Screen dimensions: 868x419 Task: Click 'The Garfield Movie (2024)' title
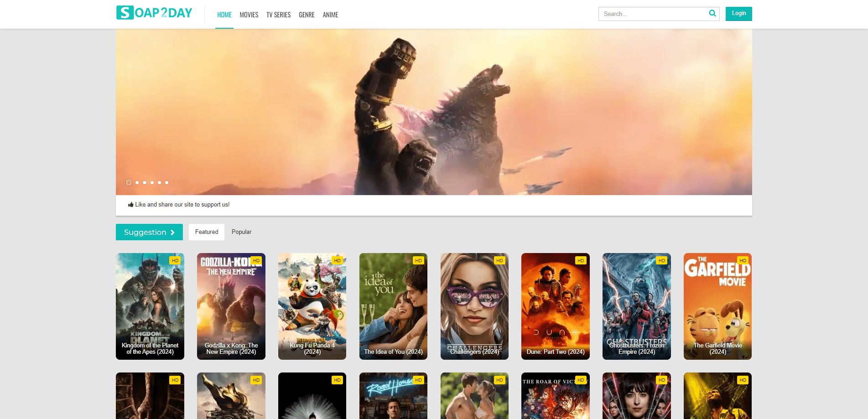point(717,349)
